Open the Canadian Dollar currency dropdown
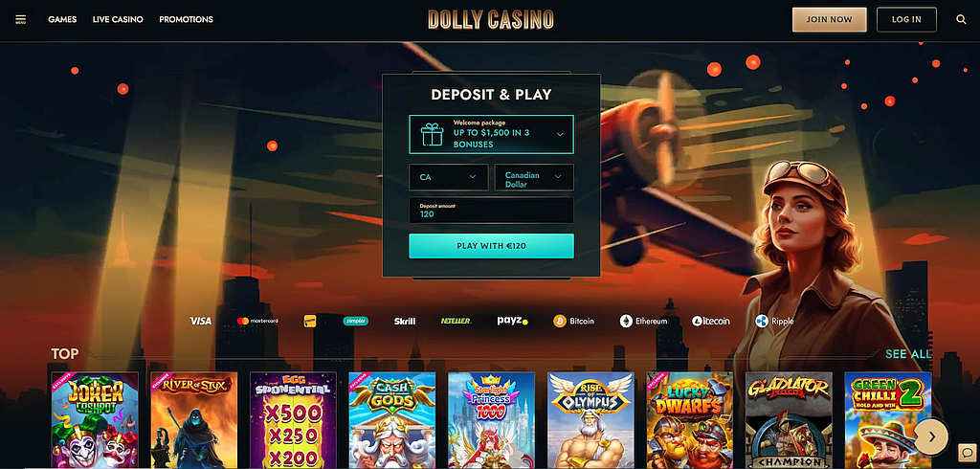The image size is (980, 469). [x=534, y=178]
